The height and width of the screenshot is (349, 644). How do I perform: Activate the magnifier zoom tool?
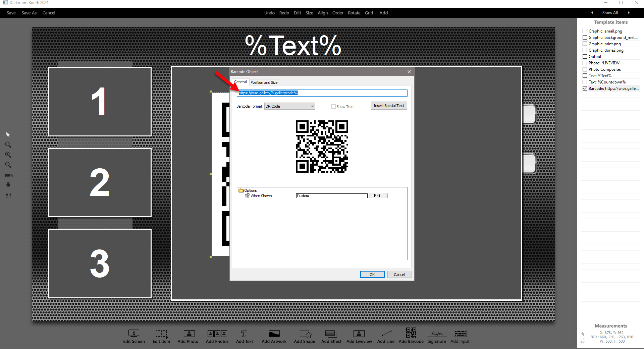[x=8, y=145]
